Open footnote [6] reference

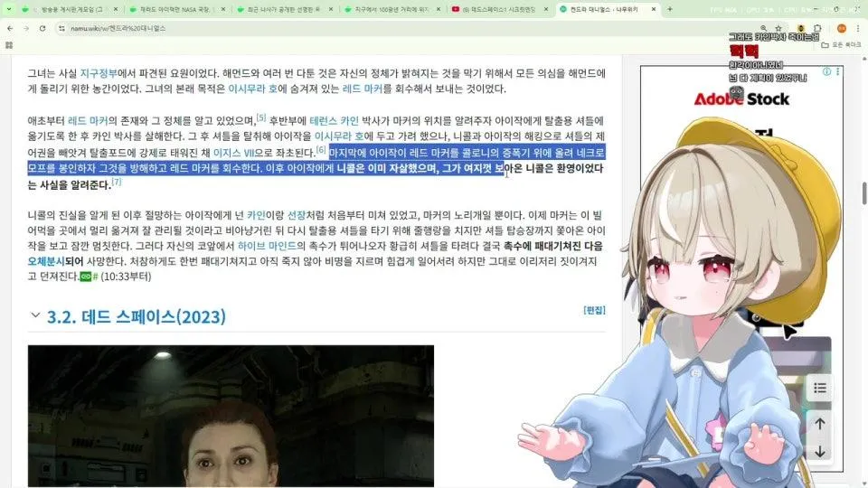[321, 149]
